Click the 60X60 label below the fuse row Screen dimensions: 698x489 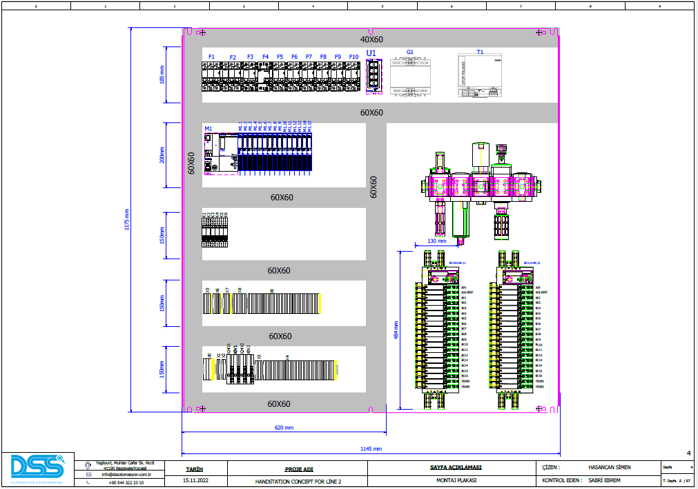[371, 113]
